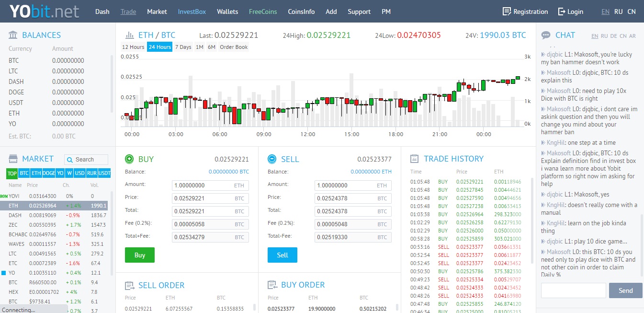Image resolution: width=644 pixels, height=313 pixels.
Task: Click the Buy Order list icon
Action: coord(272,285)
